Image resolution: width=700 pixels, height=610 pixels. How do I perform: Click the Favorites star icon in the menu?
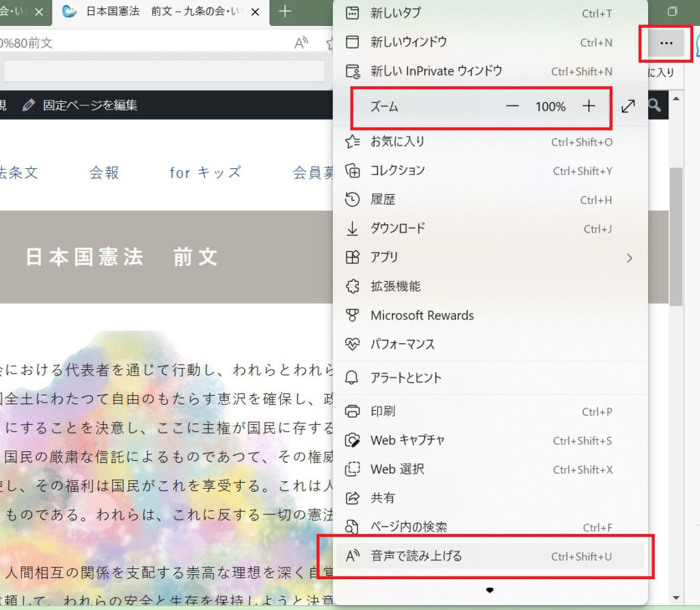[352, 142]
